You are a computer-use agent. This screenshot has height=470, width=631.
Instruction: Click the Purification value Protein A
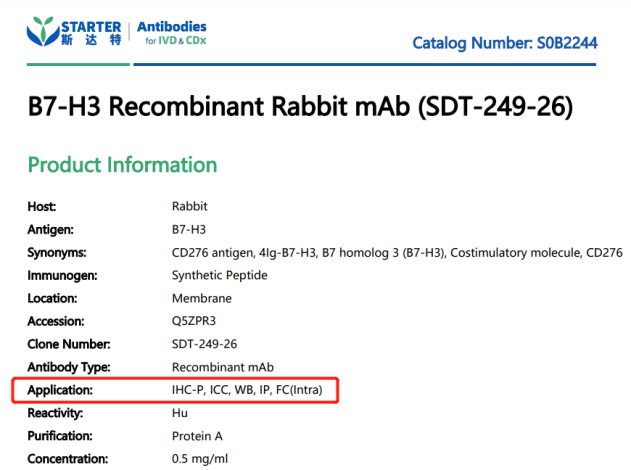point(198,436)
